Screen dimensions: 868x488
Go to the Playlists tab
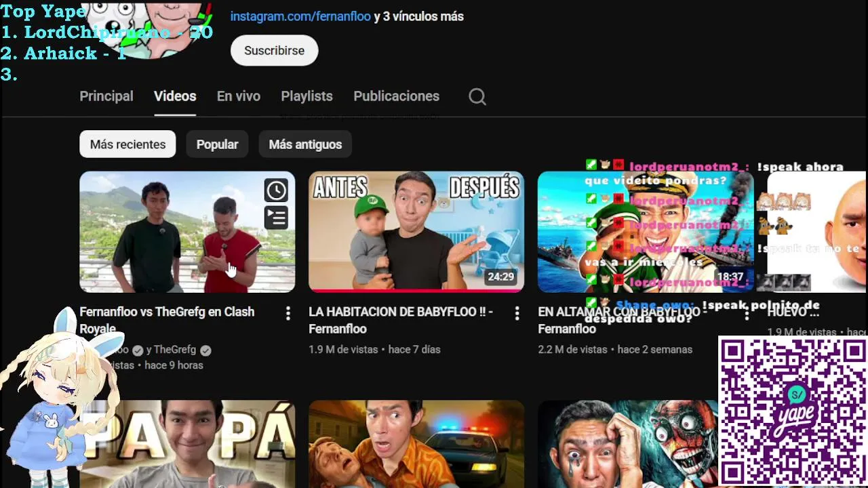click(307, 96)
